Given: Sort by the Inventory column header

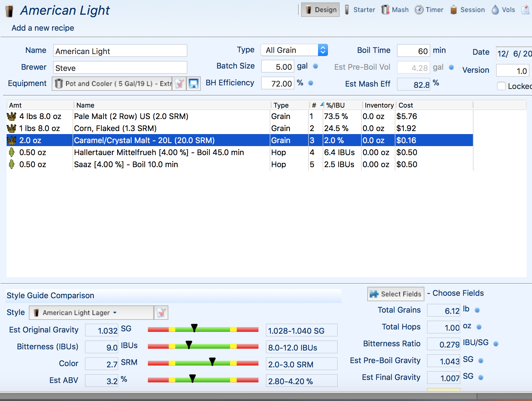Looking at the screenshot, I should tap(379, 105).
